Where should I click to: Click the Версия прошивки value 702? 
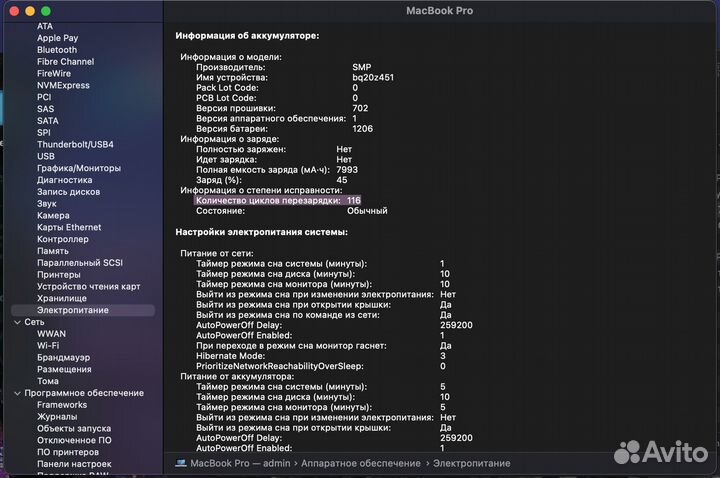click(360, 108)
